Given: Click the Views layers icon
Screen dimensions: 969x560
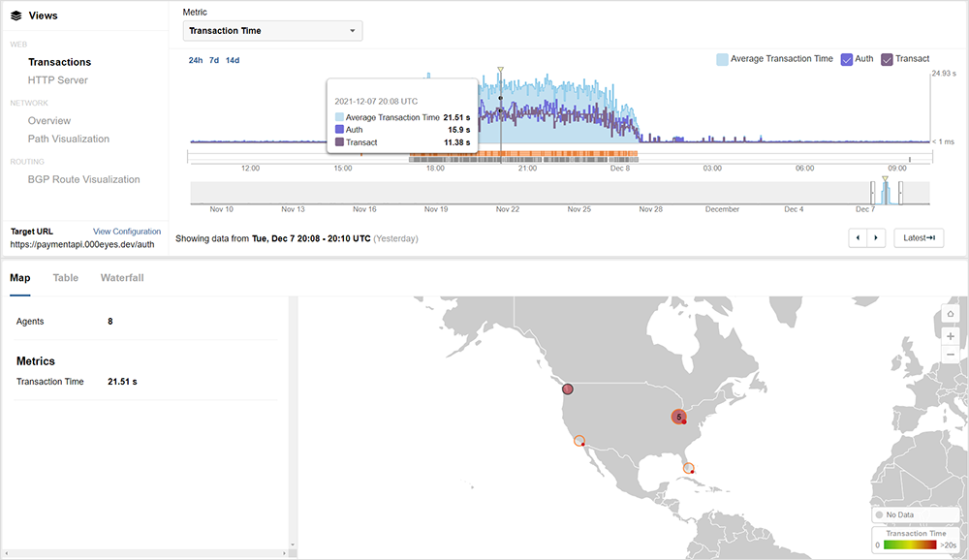Looking at the screenshot, I should (16, 16).
